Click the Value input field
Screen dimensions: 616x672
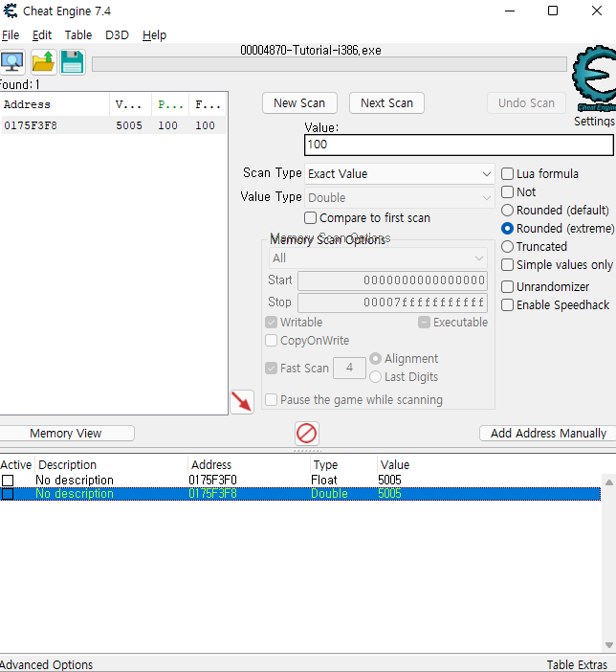pos(459,145)
